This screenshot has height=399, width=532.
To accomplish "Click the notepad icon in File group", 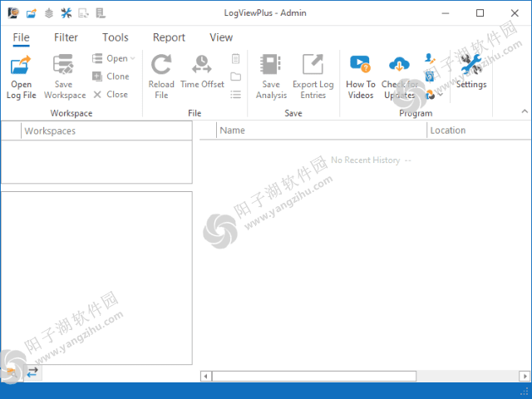I will [235, 58].
